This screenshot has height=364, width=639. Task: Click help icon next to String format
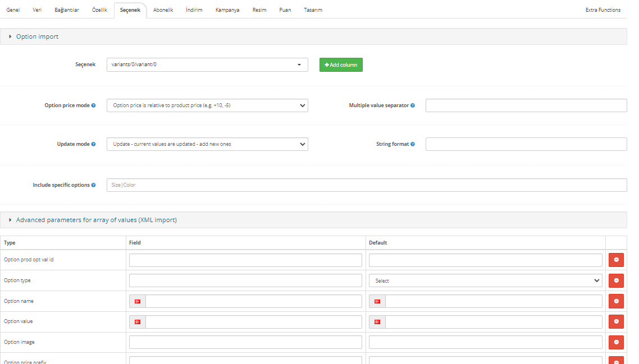[x=412, y=144]
